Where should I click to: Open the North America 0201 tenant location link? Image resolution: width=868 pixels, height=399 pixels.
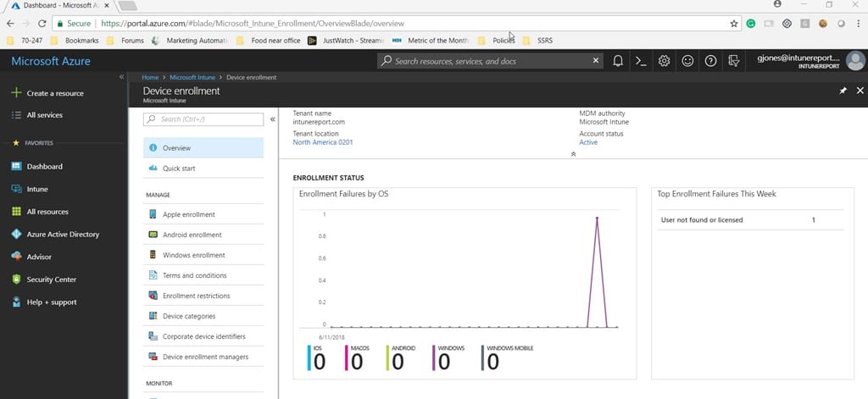tap(323, 142)
